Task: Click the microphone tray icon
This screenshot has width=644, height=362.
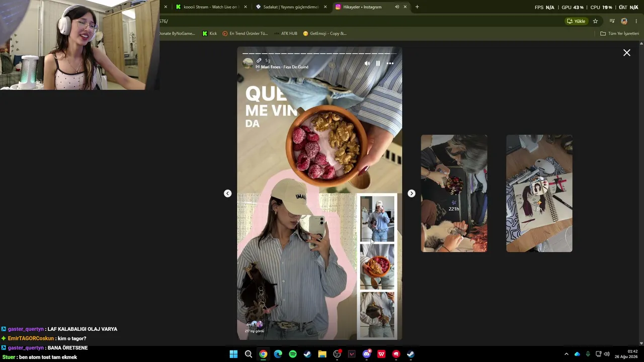Action: pyautogui.click(x=588, y=354)
